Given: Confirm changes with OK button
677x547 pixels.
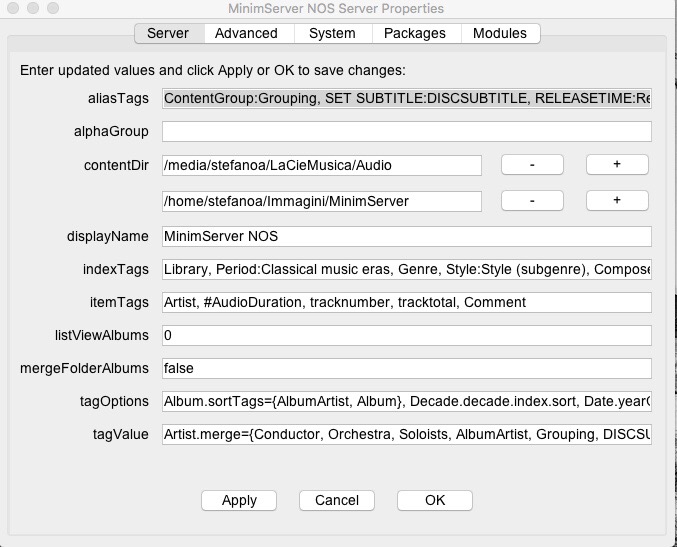Looking at the screenshot, I should (435, 500).
